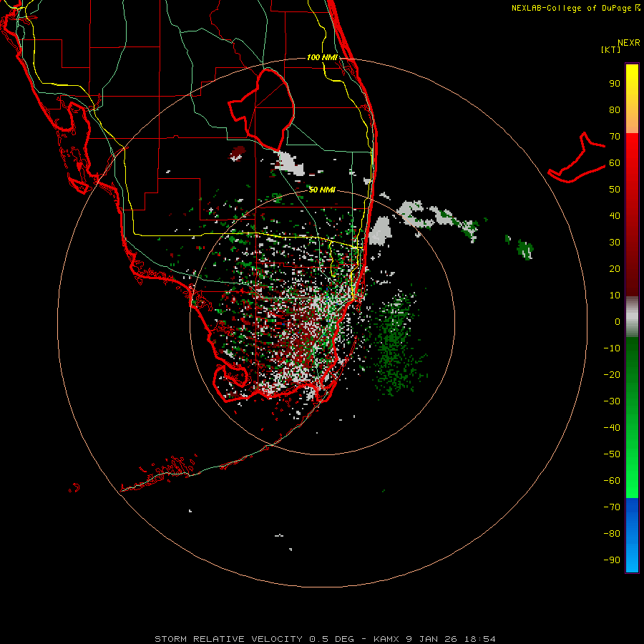Click the -10 value on velocity scale
Image resolution: width=644 pixels, height=644 pixels.
(612, 348)
